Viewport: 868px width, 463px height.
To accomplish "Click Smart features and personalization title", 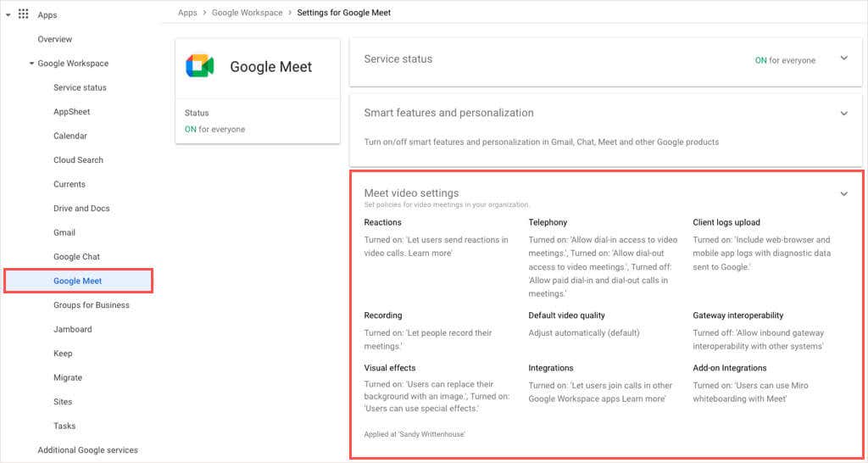I will tap(449, 113).
